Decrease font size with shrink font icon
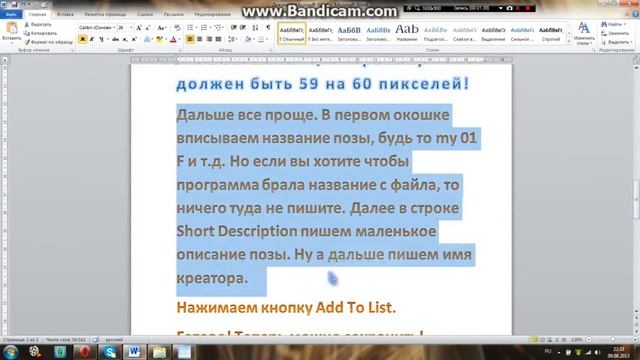Image resolution: width=640 pixels, height=360 pixels. tap(148, 28)
